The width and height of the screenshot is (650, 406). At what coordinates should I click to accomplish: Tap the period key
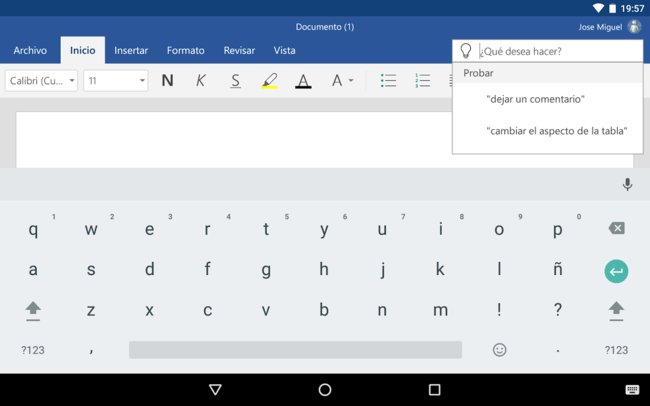coord(558,350)
